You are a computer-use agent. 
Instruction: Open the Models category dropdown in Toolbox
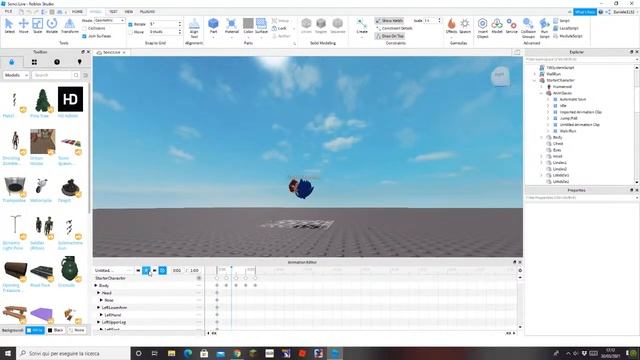coord(16,75)
